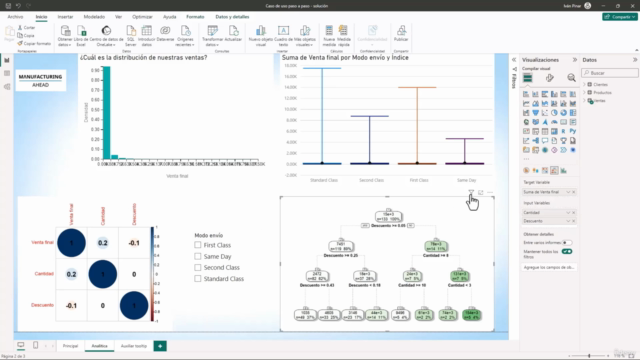Toggle Mantener todos los filtros switch
The image size is (640, 360).
click(567, 251)
